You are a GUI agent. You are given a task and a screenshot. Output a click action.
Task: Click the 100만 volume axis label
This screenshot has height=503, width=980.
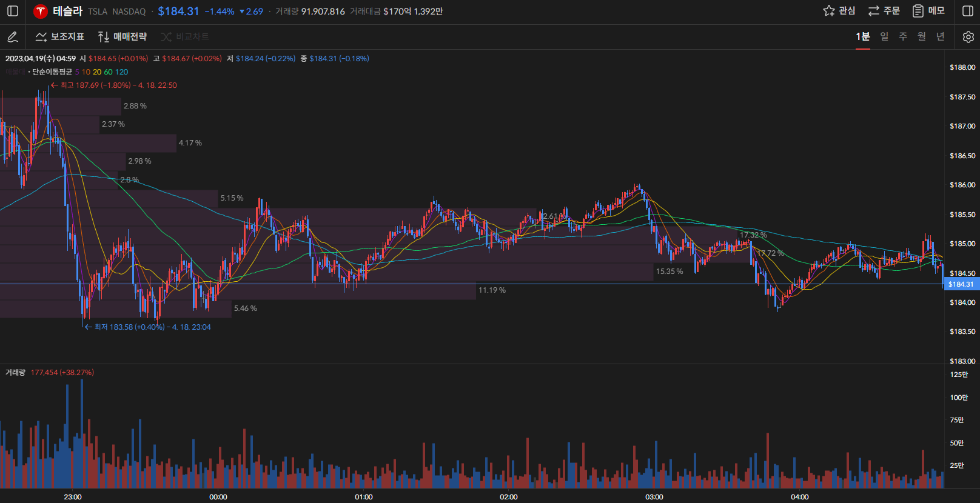(x=959, y=398)
